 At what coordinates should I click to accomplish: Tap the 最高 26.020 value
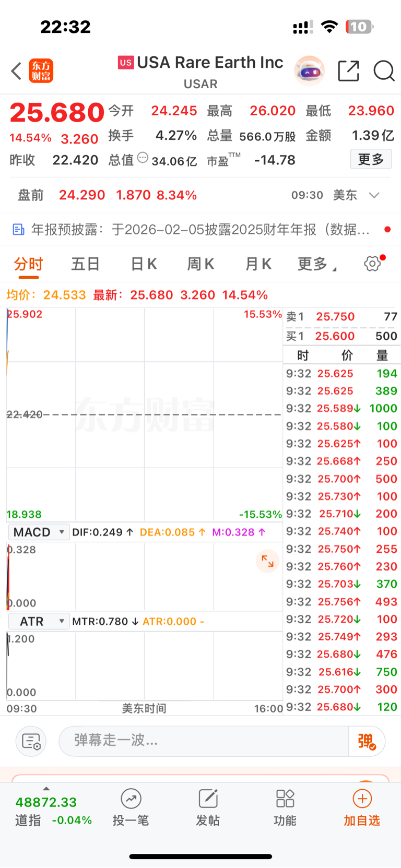tap(273, 111)
